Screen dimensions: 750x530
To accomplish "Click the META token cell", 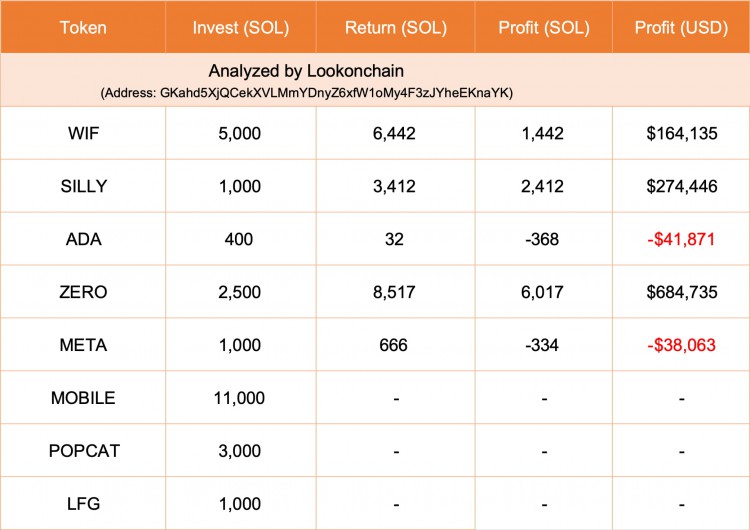I will click(83, 345).
